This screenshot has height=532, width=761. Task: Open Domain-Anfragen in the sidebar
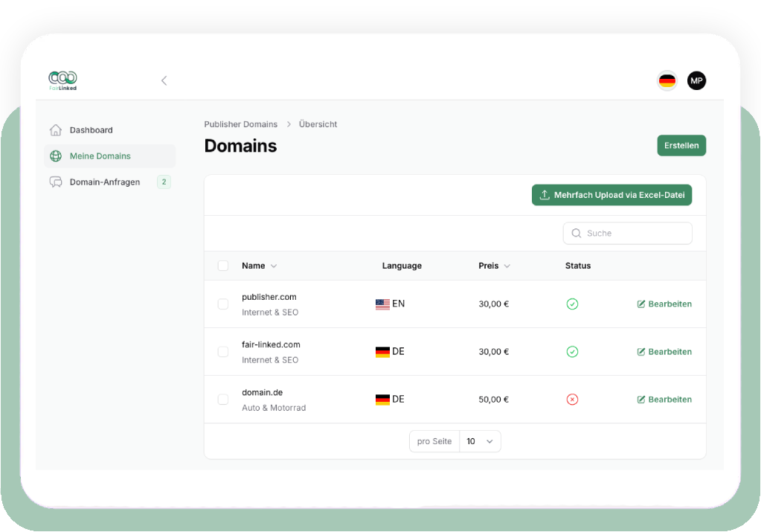104,182
